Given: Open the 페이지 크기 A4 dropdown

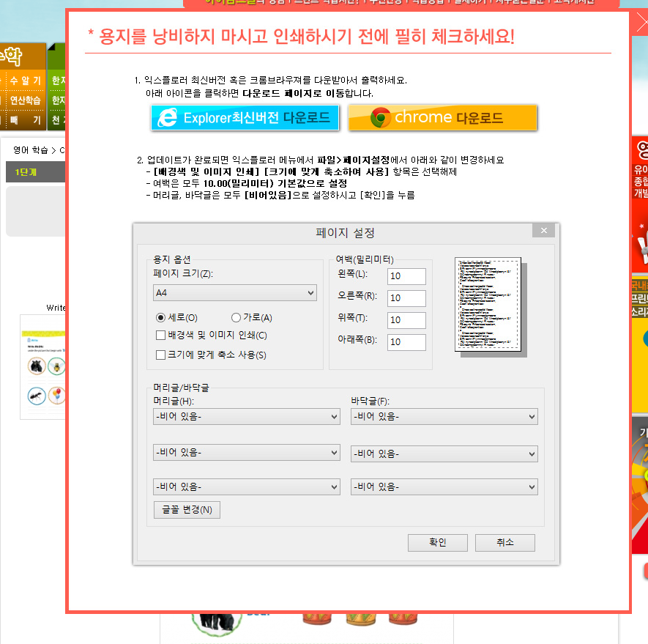Looking at the screenshot, I should (x=235, y=293).
